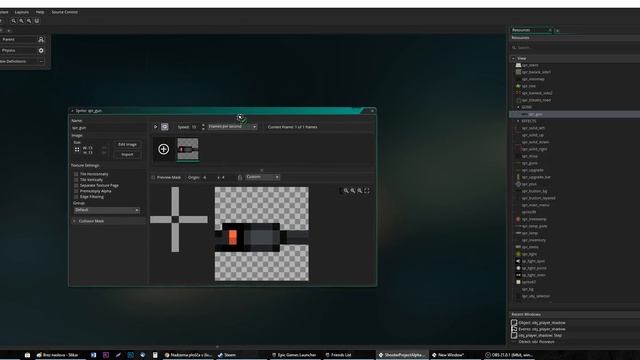The image size is (640, 360).
Task: Click the first zoom icon in main toolbar
Action: pyautogui.click(x=13, y=21)
